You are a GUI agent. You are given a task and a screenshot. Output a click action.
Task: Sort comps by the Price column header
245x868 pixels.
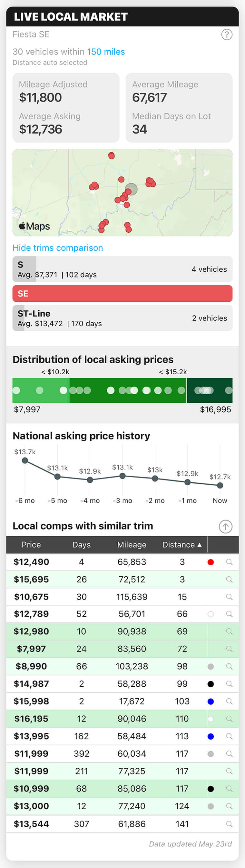[31, 545]
